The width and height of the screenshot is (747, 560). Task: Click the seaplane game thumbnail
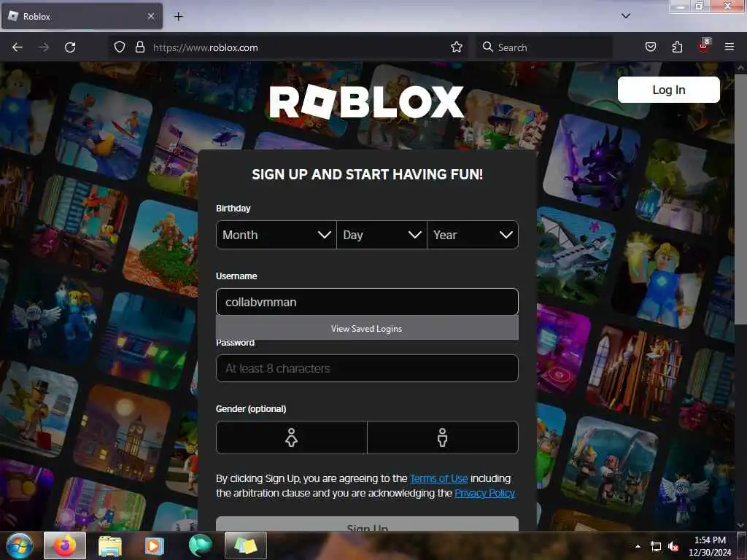coord(575,255)
